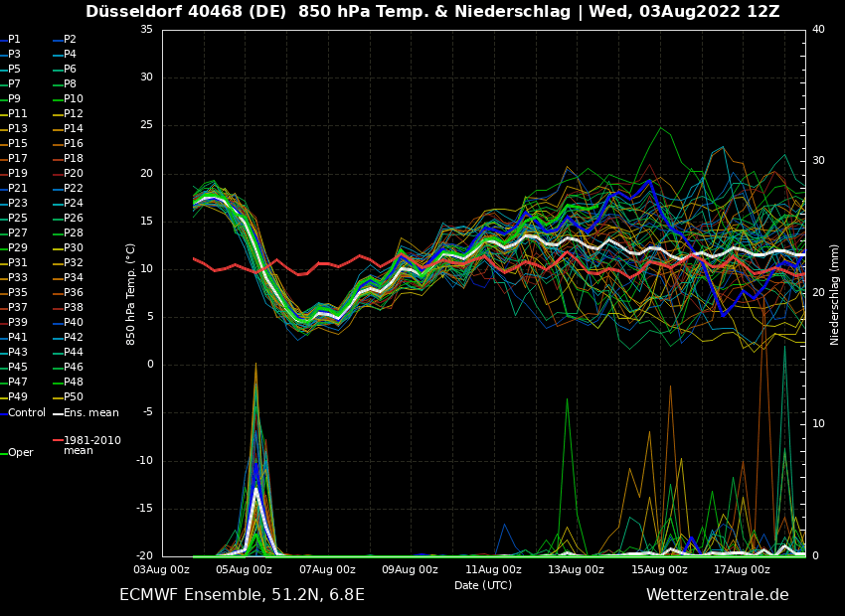
Task: Select the P40 legend entry
Action: [73, 323]
